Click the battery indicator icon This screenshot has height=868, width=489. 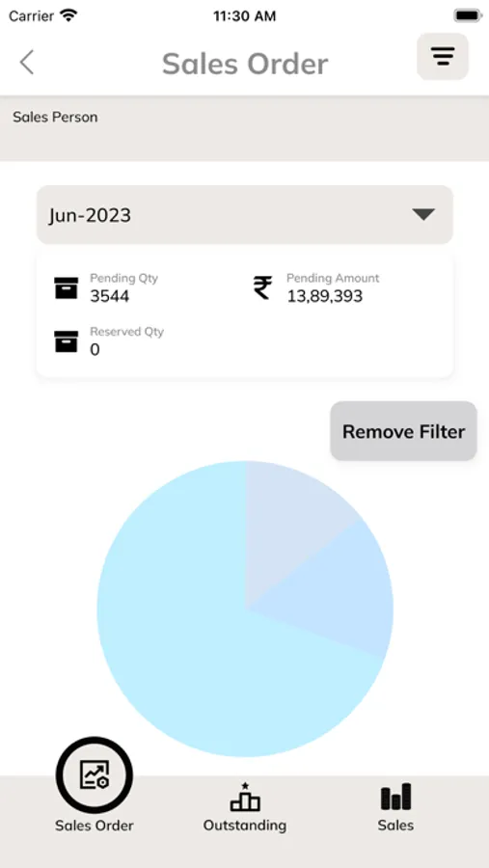468,15
